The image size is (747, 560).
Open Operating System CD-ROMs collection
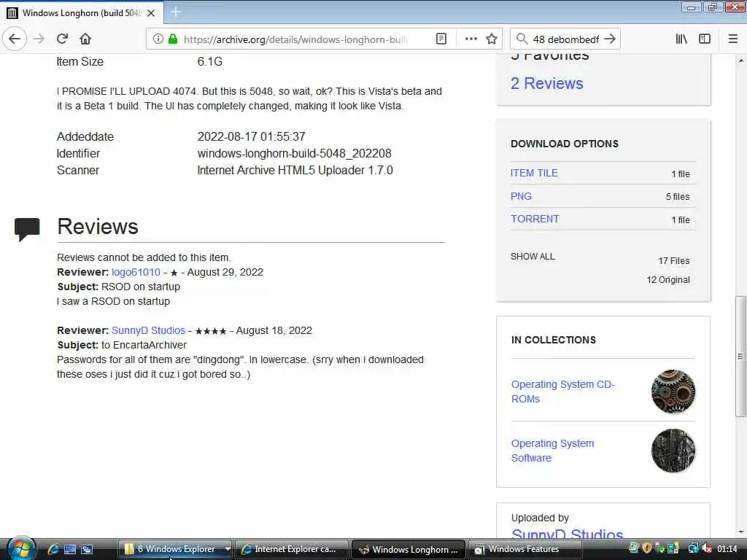coord(562,392)
